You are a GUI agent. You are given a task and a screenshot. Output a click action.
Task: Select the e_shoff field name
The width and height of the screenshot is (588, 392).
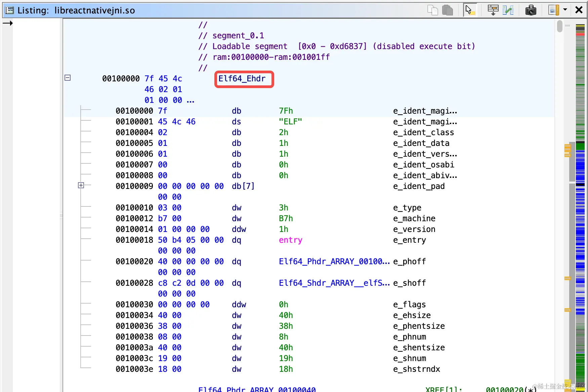click(410, 283)
